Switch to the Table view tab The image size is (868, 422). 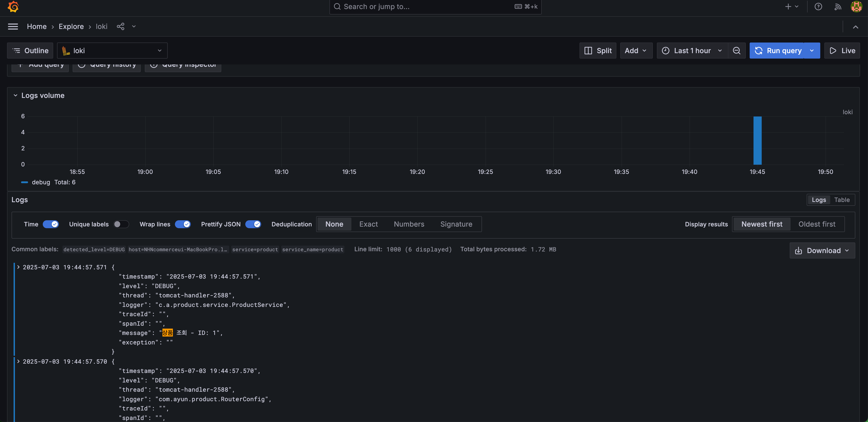[842, 200]
